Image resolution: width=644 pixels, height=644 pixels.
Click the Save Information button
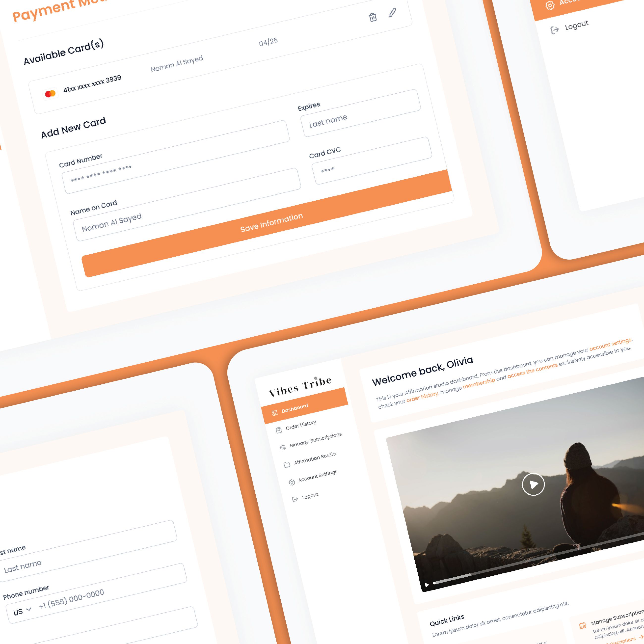(x=267, y=223)
